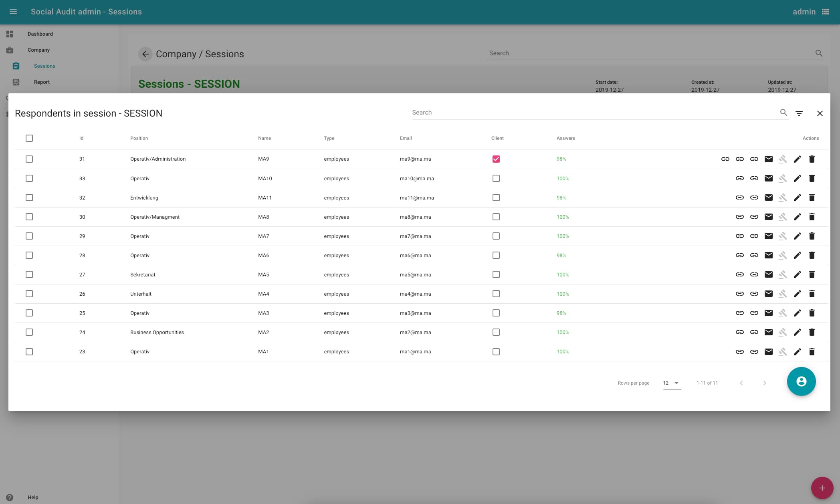
Task: Open Dashboard in the sidebar
Action: point(40,34)
